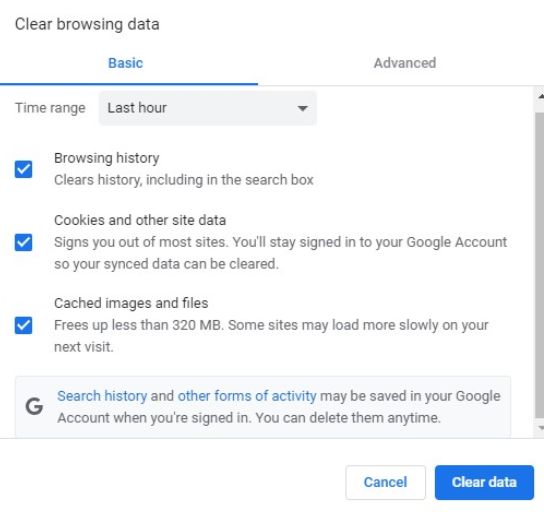Uncheck the Browsing history checkbox

tap(23, 169)
